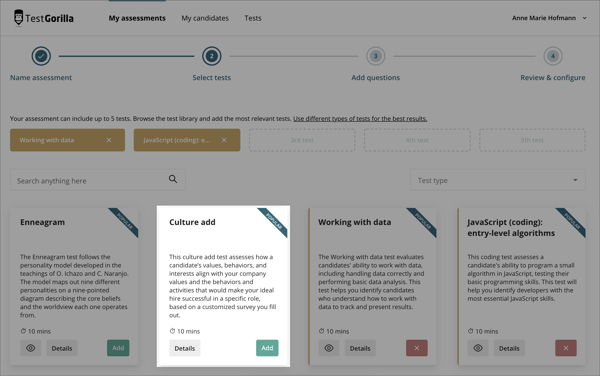Click the Popular ribbon on JavaScript card
The height and width of the screenshot is (376, 600).
pos(572,221)
